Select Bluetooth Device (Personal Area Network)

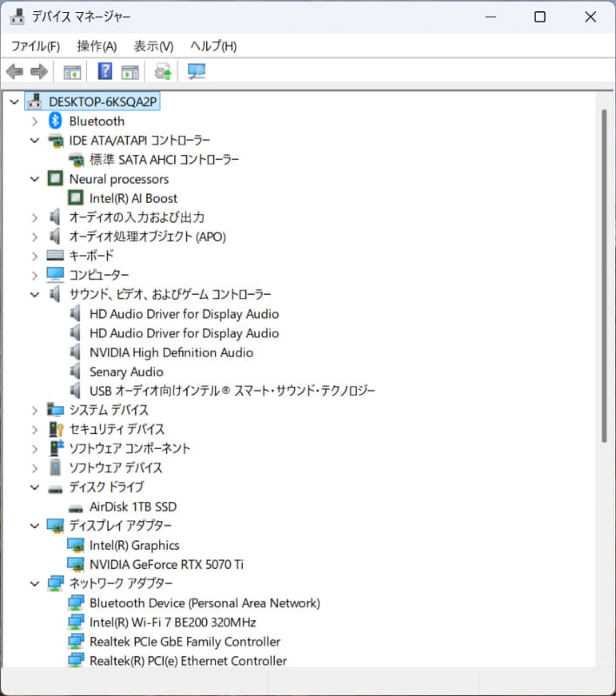[204, 603]
